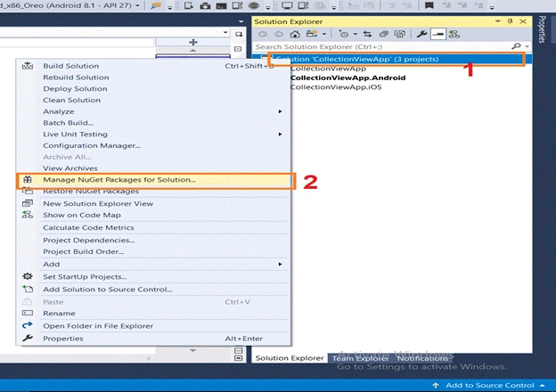Viewport: 556px width, 392px height.
Task: Open the collapsed Properties side tab
Action: (x=542, y=29)
